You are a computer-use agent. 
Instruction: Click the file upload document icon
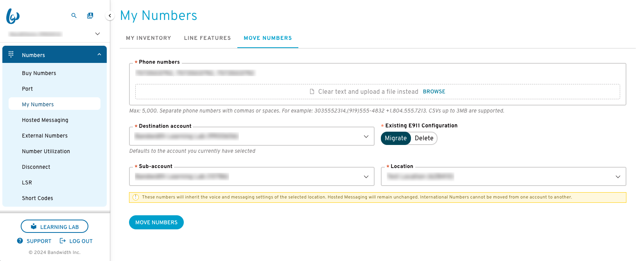point(312,91)
